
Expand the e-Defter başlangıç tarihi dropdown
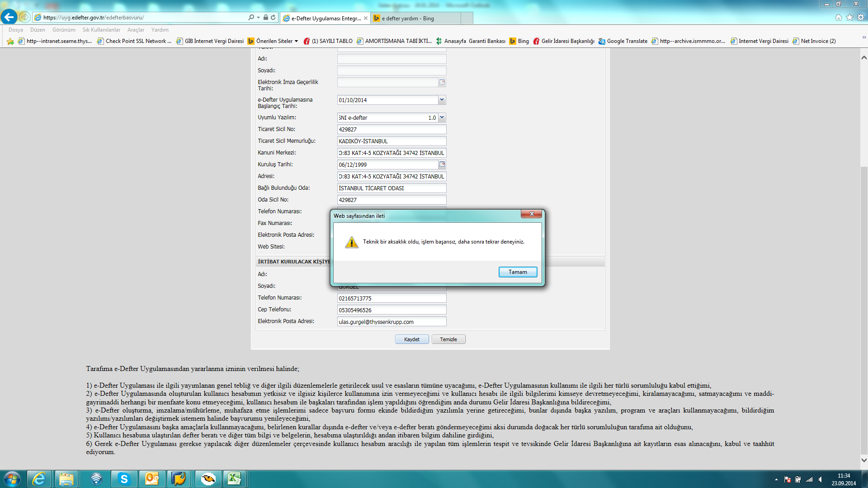[x=442, y=100]
